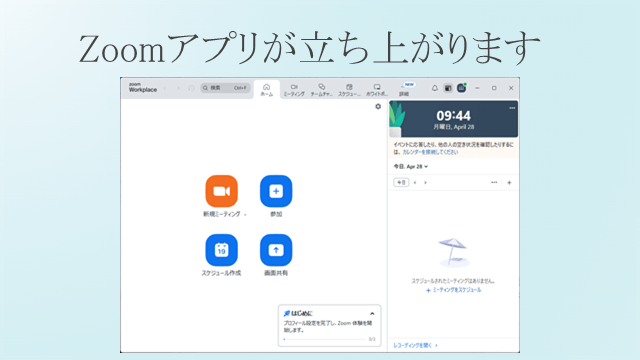The image size is (640, 360).
Task: Click the ミーティングをスケジュール link
Action: [x=453, y=290]
